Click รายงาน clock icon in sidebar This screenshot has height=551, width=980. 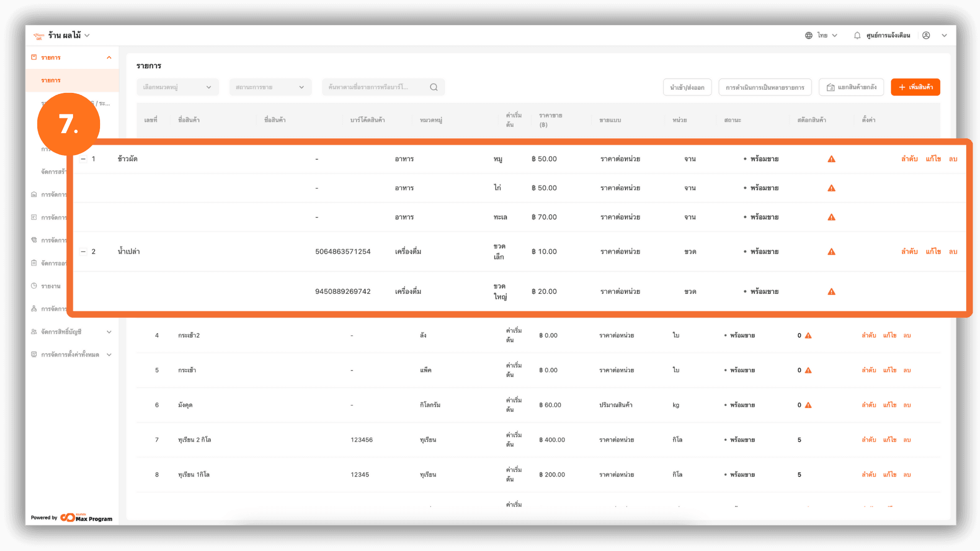click(x=34, y=286)
